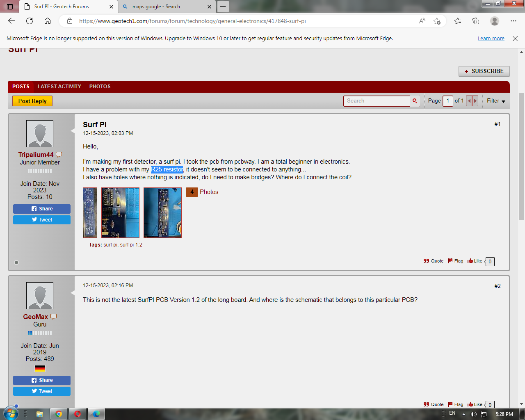Switch to the Photos tab

100,87
